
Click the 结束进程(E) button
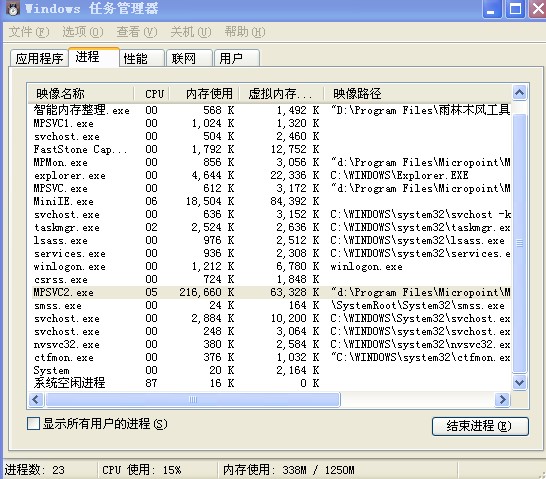[x=480, y=426]
